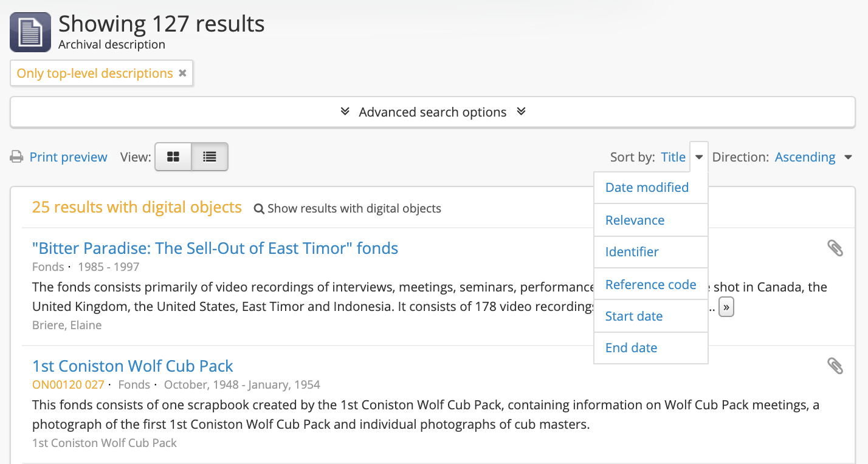Click the paperclip icon on the Wolf Cub Pack result
This screenshot has width=868, height=464.
(835, 366)
